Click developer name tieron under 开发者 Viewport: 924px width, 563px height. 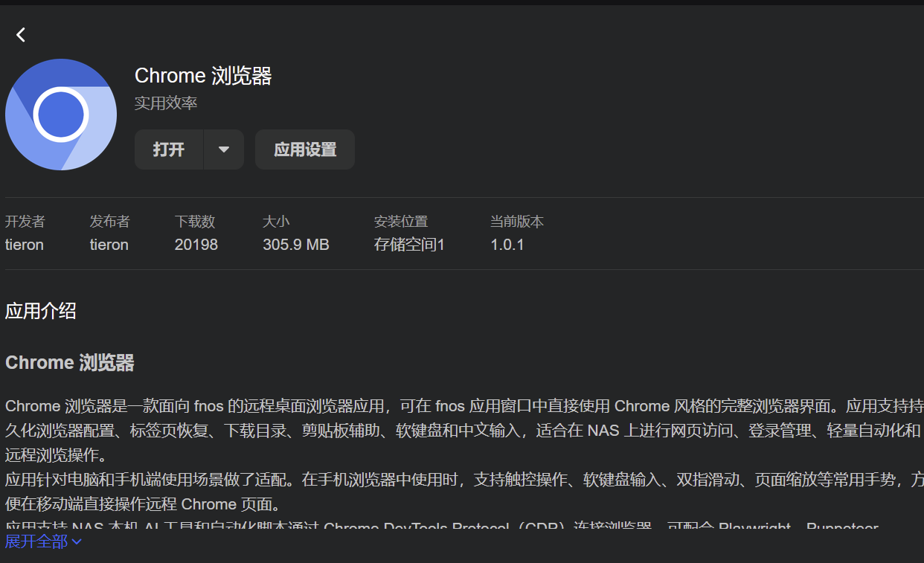tap(25, 245)
